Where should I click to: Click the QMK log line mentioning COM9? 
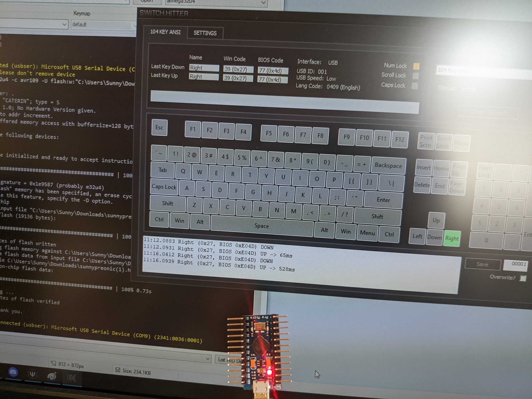pos(101,332)
